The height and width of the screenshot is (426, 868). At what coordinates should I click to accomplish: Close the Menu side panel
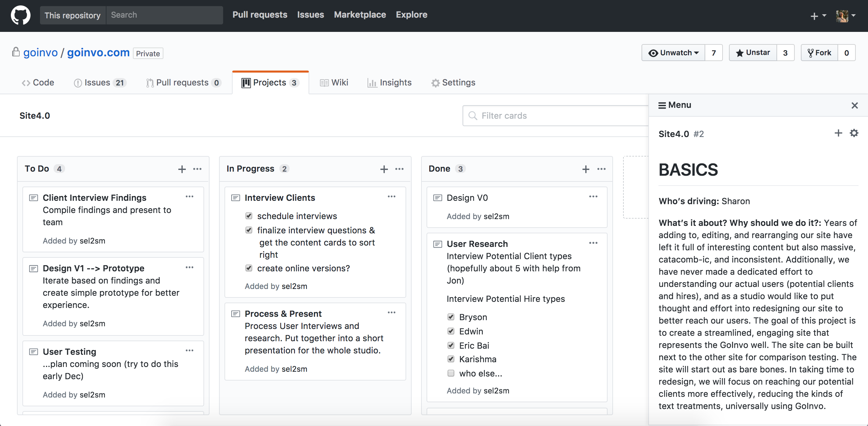pos(855,105)
